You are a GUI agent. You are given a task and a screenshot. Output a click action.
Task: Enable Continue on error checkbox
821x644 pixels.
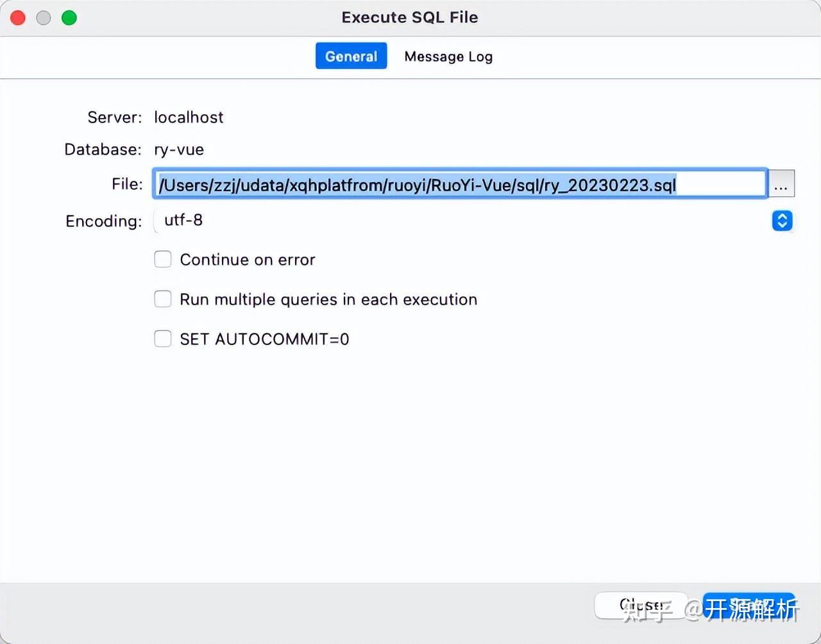coord(163,259)
